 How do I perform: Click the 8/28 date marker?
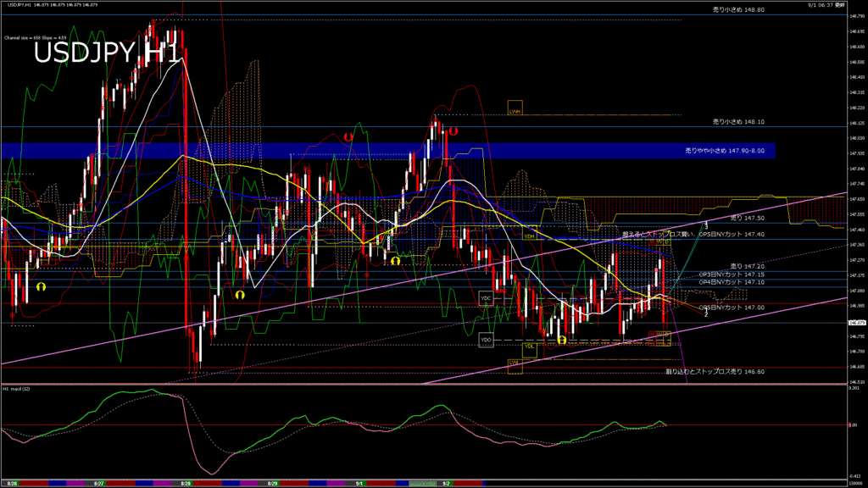[186, 484]
